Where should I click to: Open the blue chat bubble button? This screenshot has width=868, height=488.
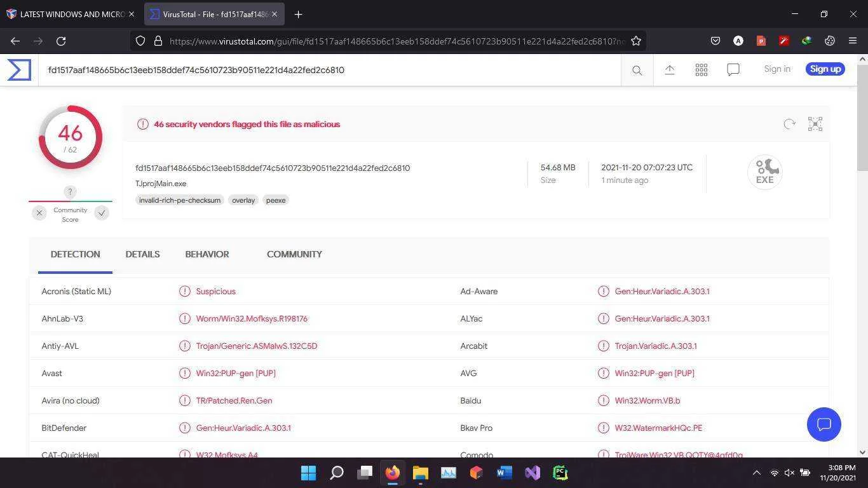[x=824, y=424]
